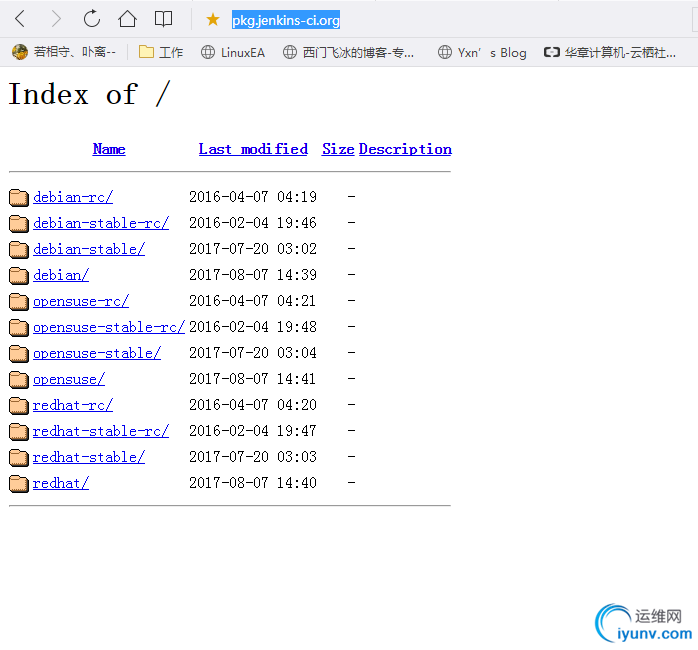Open the redhat/ directory link
698x650 pixels.
[61, 483]
